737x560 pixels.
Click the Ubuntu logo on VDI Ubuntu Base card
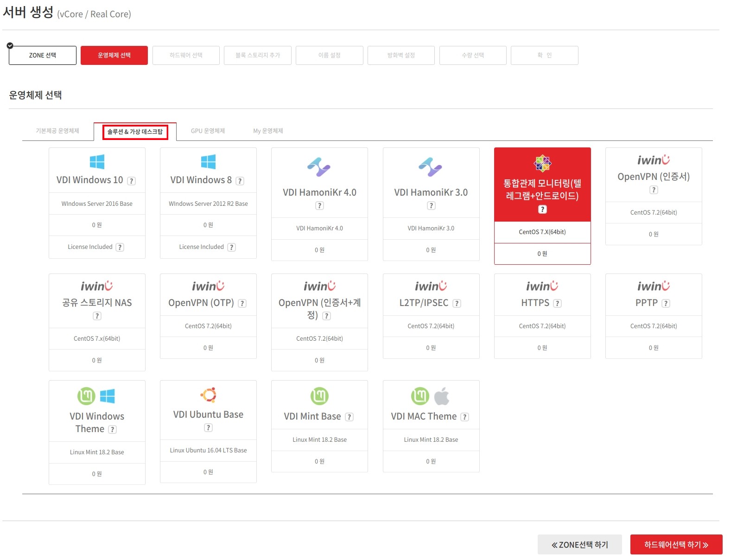coord(209,395)
